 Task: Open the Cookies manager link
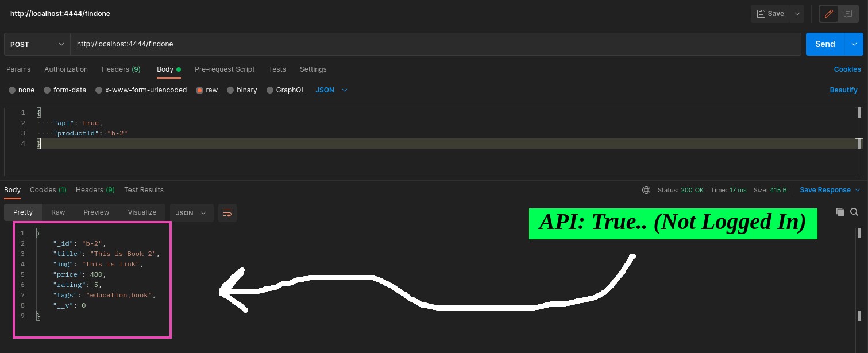click(847, 69)
